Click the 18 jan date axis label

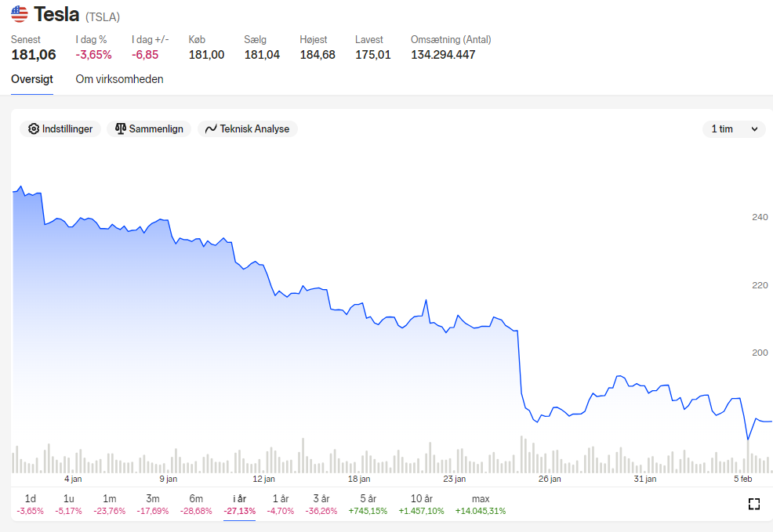coord(359,479)
